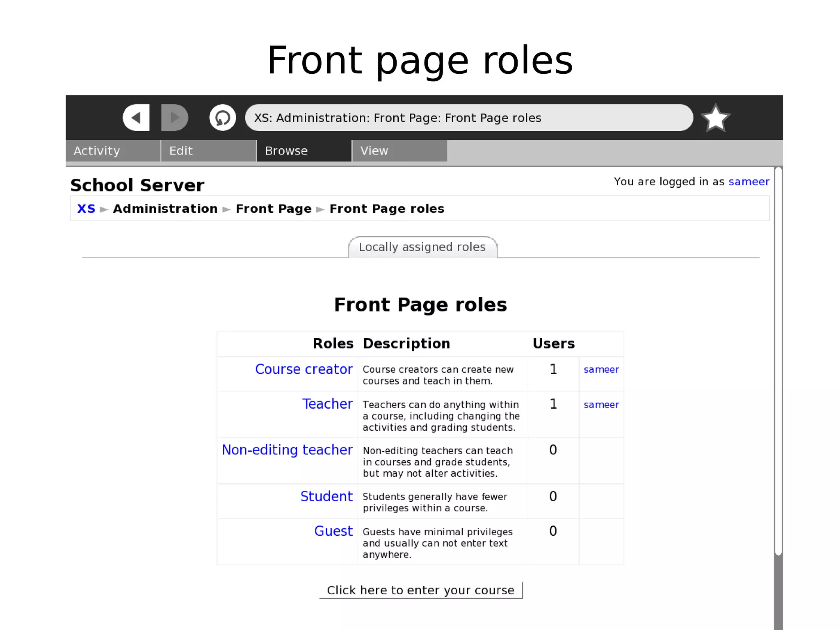Click the Front Page roles breadcrumb text
This screenshot has width=840, height=630.
click(x=387, y=209)
